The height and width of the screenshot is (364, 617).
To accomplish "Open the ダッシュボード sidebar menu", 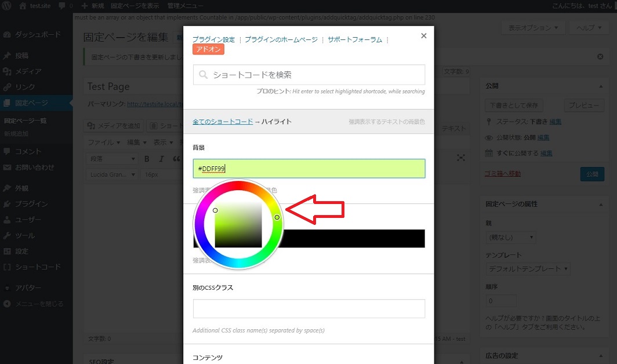I will (x=37, y=34).
